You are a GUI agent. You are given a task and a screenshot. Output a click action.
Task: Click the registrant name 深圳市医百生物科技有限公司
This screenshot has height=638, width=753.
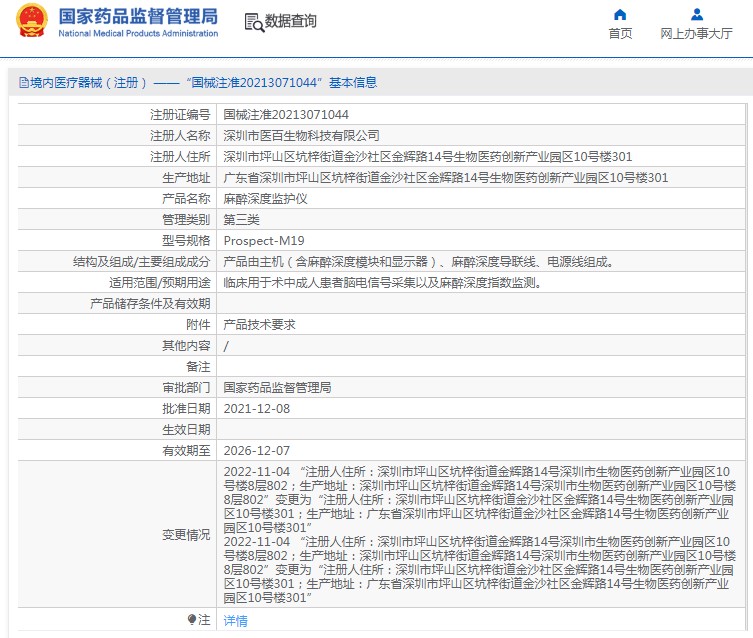click(x=301, y=135)
